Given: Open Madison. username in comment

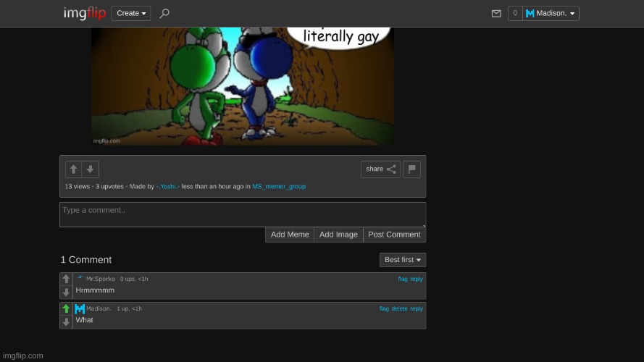Looking at the screenshot, I should [99, 308].
